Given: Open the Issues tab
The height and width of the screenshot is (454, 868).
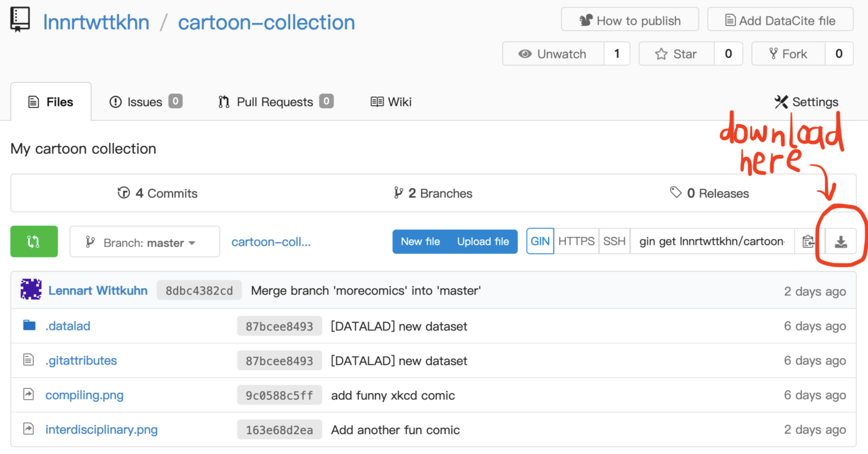Looking at the screenshot, I should coord(145,102).
